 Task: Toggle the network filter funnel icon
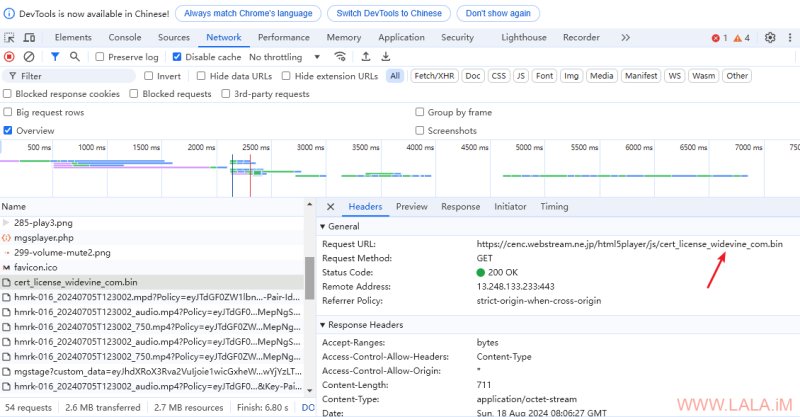tap(55, 57)
